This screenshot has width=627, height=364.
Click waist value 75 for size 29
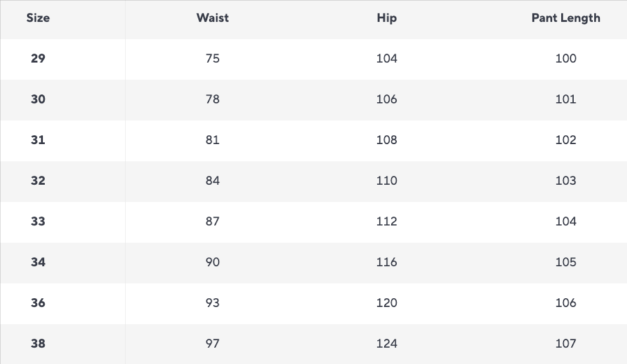click(x=213, y=59)
